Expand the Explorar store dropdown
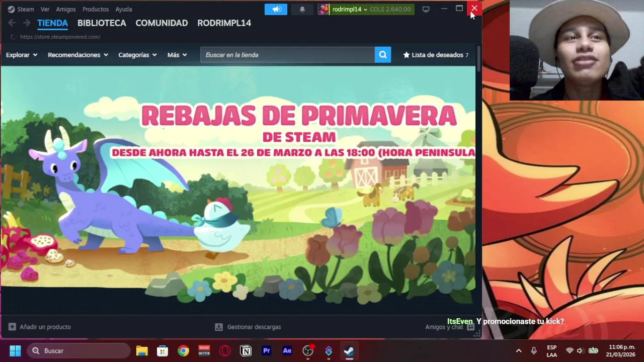644x362 pixels. coord(22,55)
